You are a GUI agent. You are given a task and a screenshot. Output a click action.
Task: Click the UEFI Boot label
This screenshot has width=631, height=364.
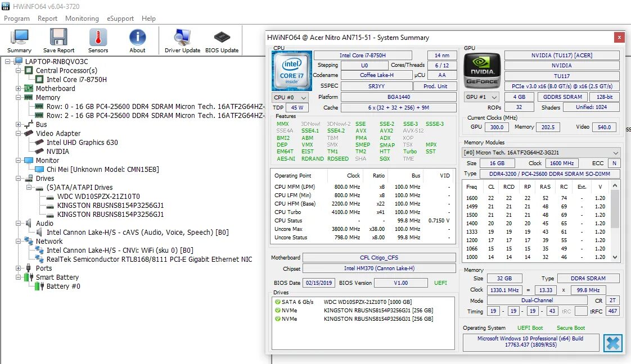(530, 327)
